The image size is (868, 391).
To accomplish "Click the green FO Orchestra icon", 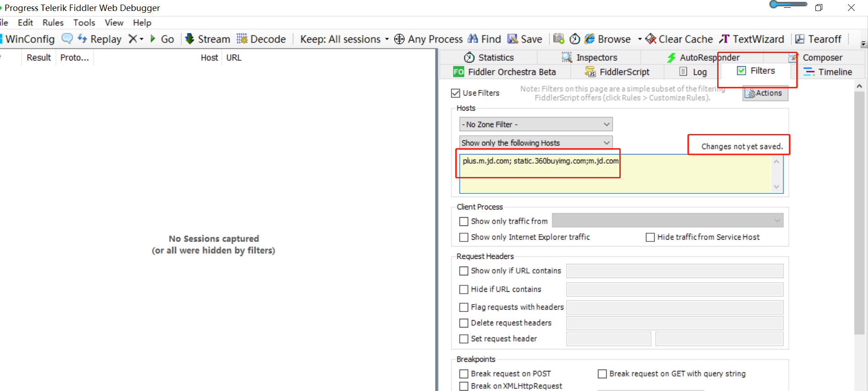I will click(458, 72).
